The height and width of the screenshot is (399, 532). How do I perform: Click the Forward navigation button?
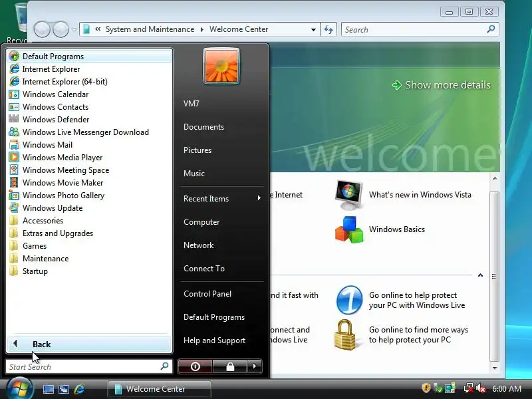click(61, 29)
